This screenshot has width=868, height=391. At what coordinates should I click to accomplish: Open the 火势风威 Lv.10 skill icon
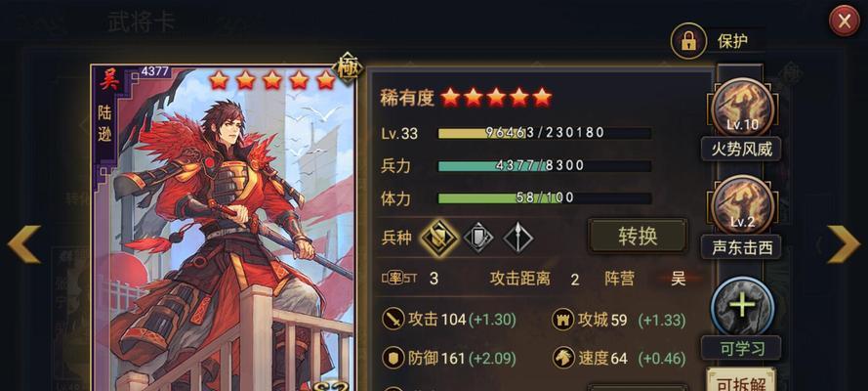tap(742, 109)
